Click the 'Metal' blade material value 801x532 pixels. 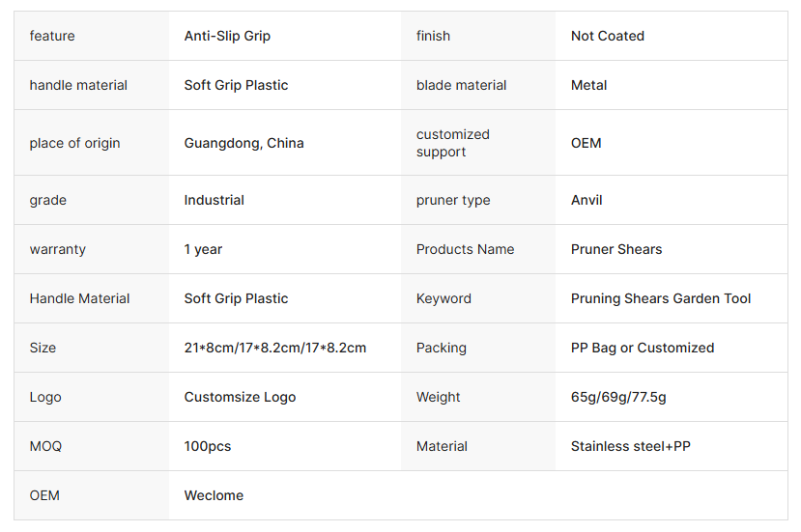588,85
